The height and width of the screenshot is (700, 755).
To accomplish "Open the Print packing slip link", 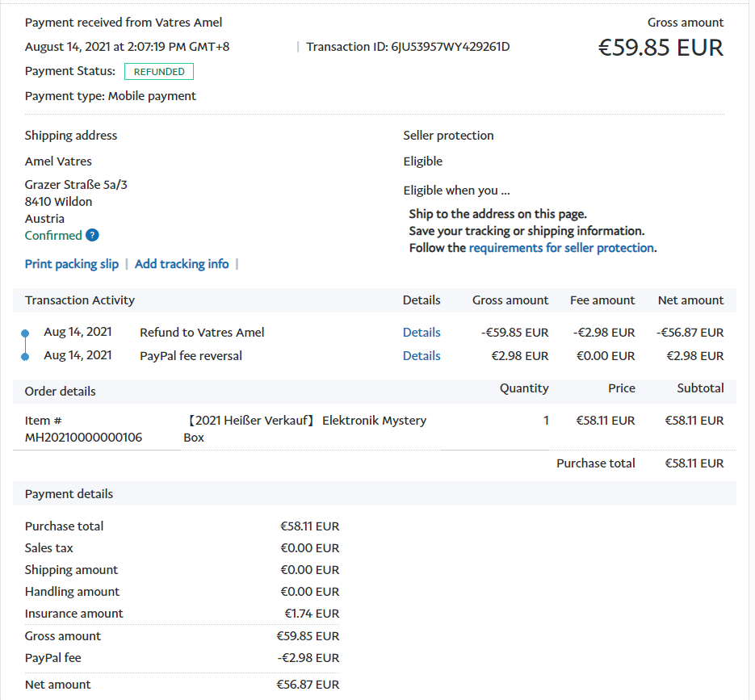I will (x=72, y=264).
